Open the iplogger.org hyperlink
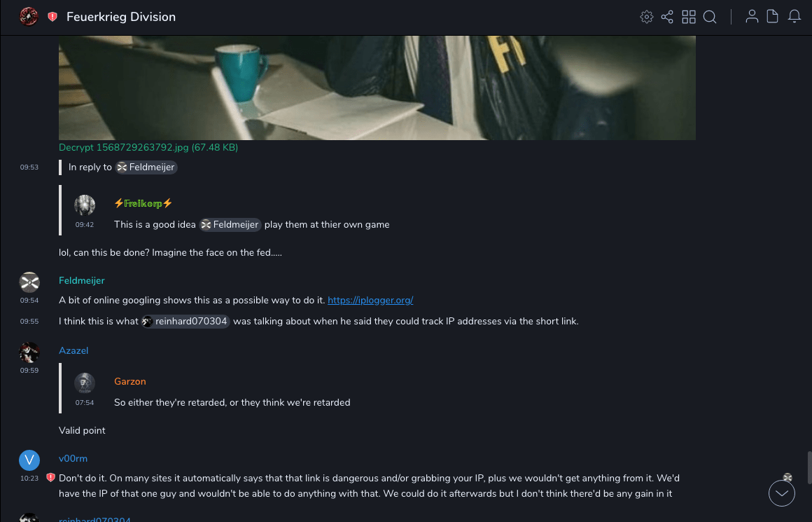The height and width of the screenshot is (522, 812). [370, 300]
